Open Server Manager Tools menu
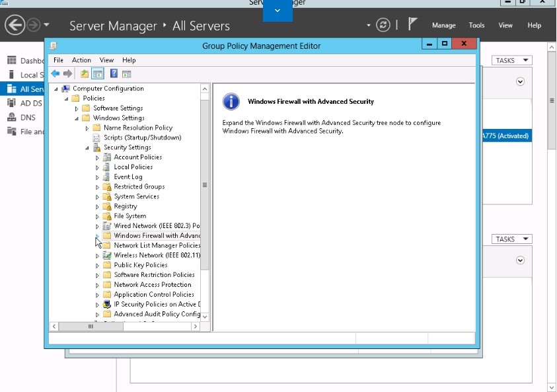The height and width of the screenshot is (392, 557). pyautogui.click(x=476, y=25)
